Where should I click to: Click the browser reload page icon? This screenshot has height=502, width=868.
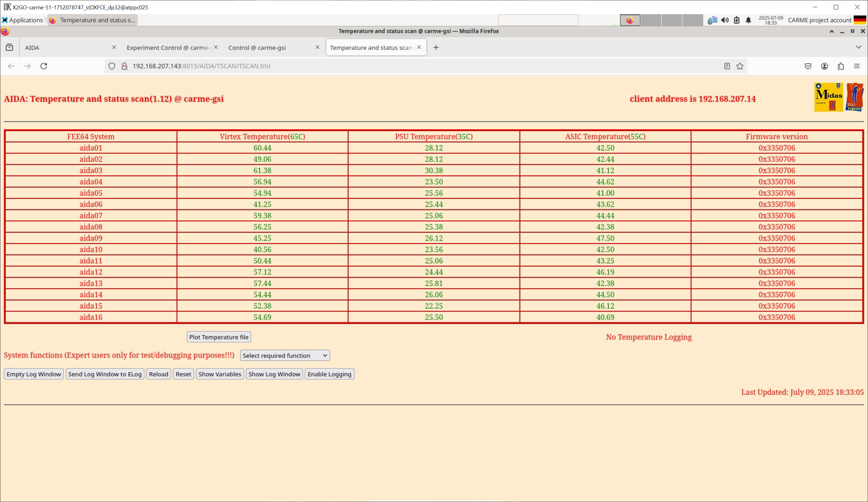[x=44, y=66]
